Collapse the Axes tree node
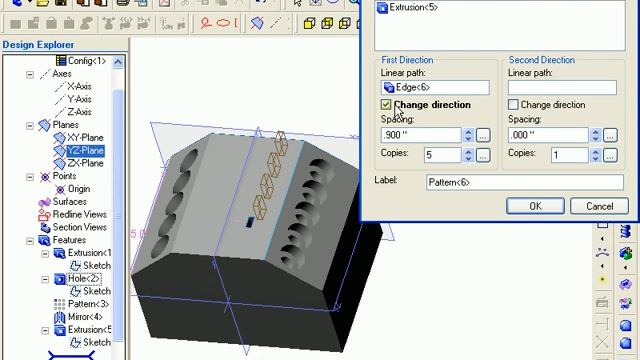 coord(30,74)
